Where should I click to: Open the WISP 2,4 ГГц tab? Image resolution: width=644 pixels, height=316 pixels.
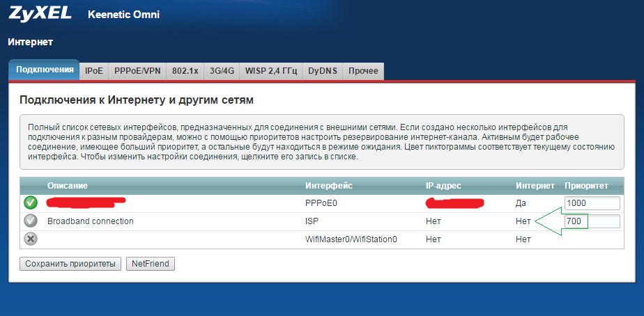coord(270,71)
